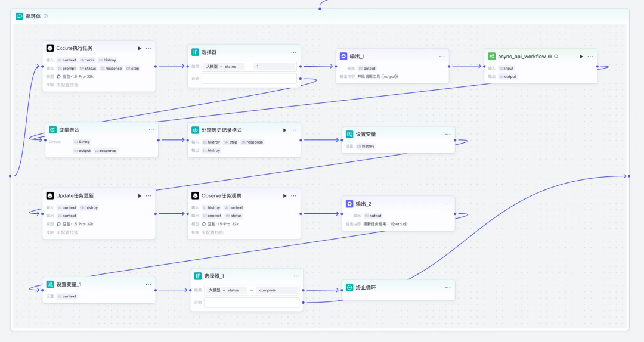Click the histroy tag in 设置变量
644x342 pixels.
point(366,146)
